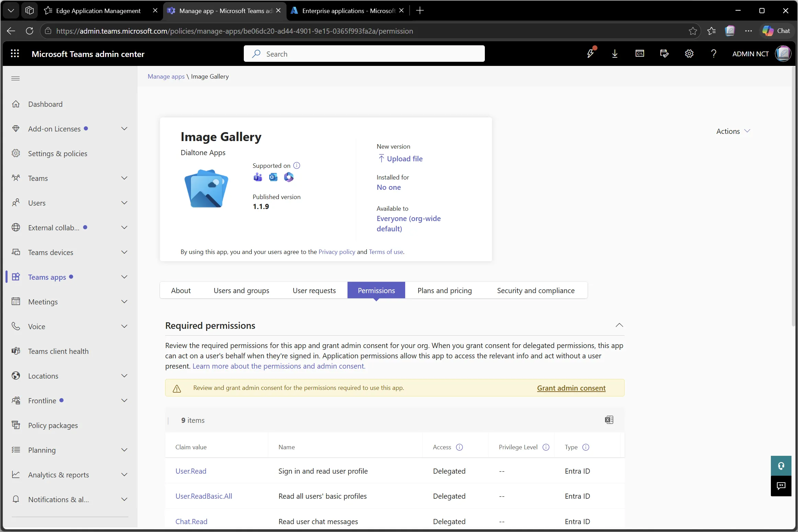Switch to User requests tab
This screenshot has height=532, width=798.
(x=314, y=290)
